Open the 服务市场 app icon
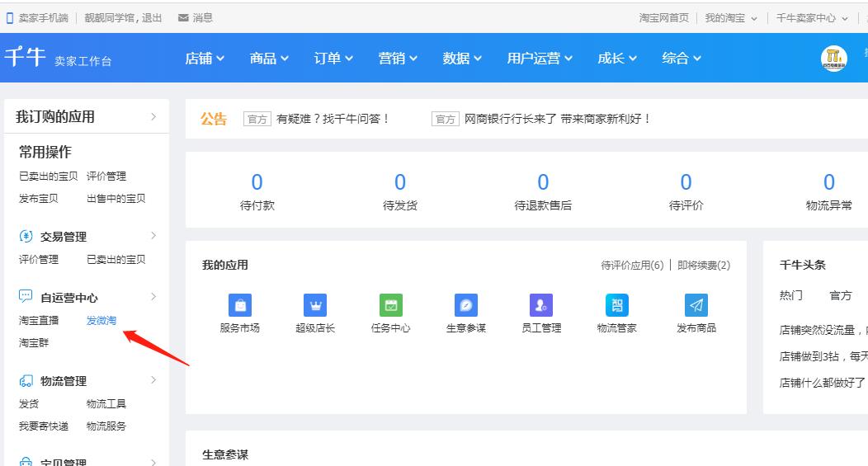 pyautogui.click(x=240, y=305)
